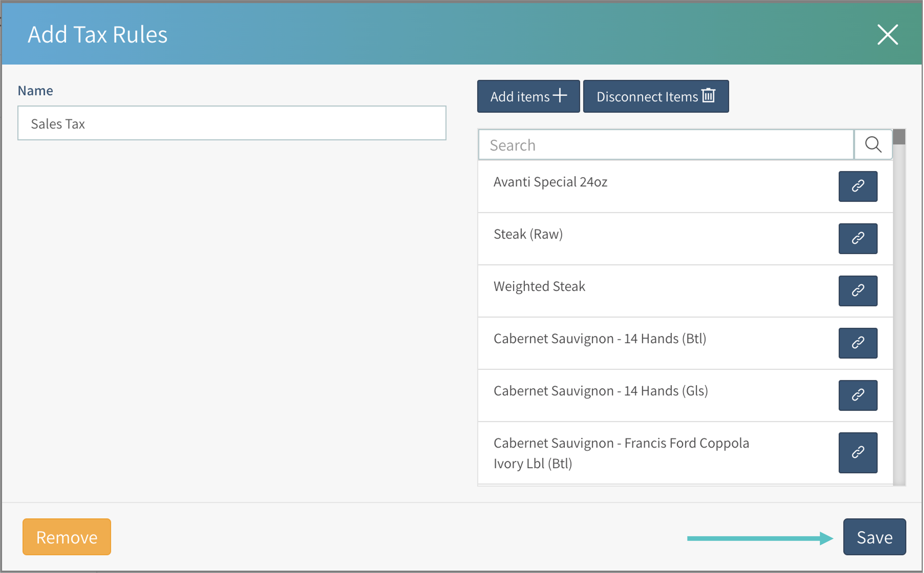
Task: Focus the Name input field
Action: coord(231,123)
